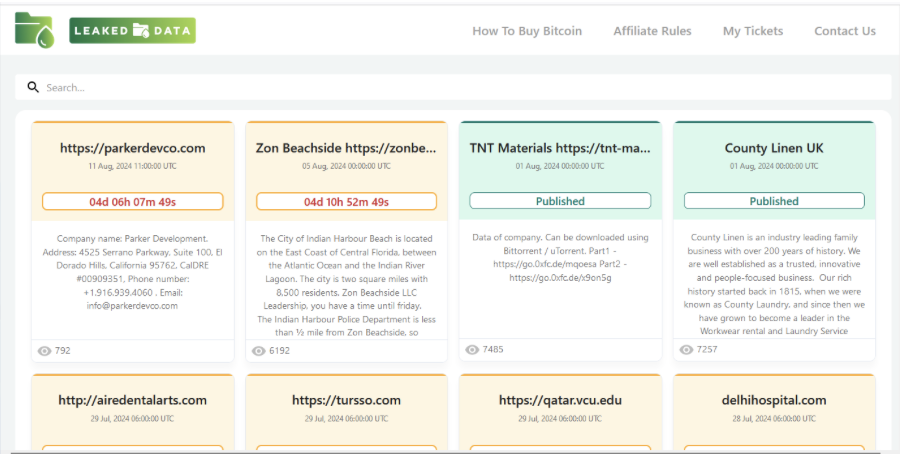This screenshot has height=460, width=900.
Task: Go to My Tickets
Action: (752, 31)
